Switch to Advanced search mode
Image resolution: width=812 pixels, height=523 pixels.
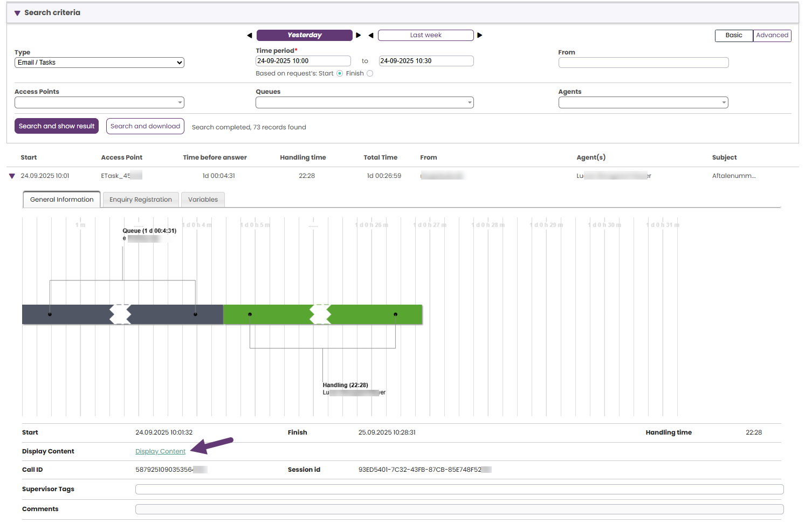[772, 36]
